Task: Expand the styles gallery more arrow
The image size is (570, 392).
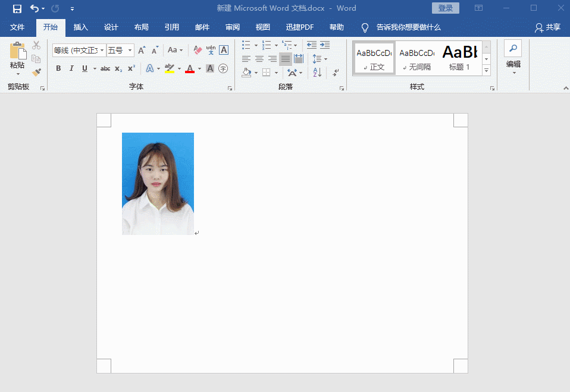Action: pos(486,70)
